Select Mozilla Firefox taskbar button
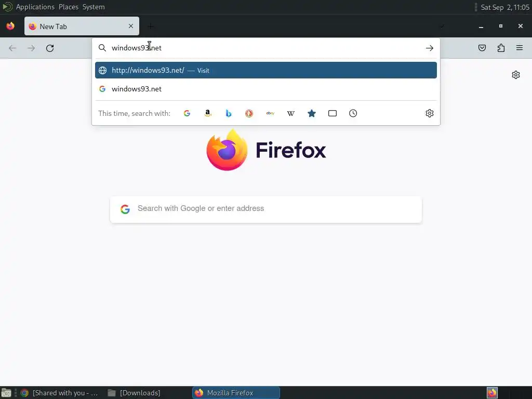The width and height of the screenshot is (532, 399). 236,393
